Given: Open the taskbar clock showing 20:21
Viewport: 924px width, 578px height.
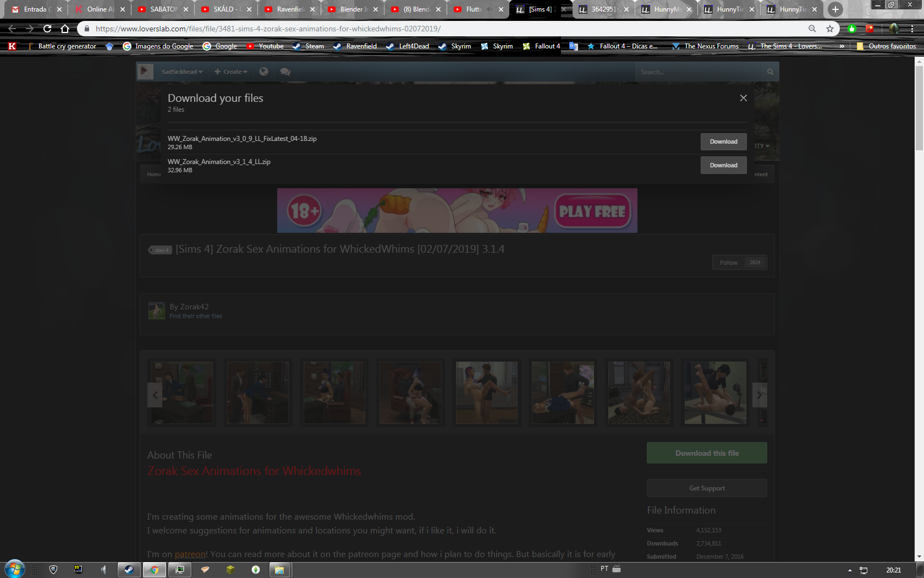Looking at the screenshot, I should tap(894, 570).
